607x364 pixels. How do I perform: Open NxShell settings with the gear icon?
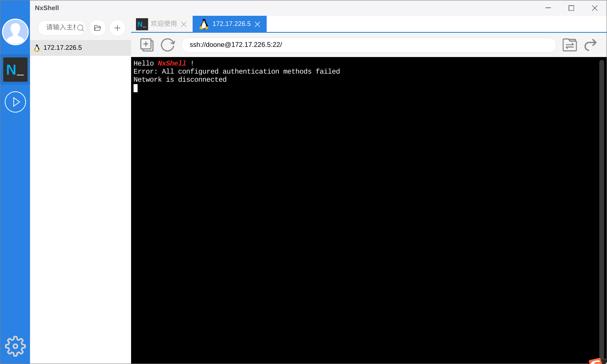tap(15, 346)
